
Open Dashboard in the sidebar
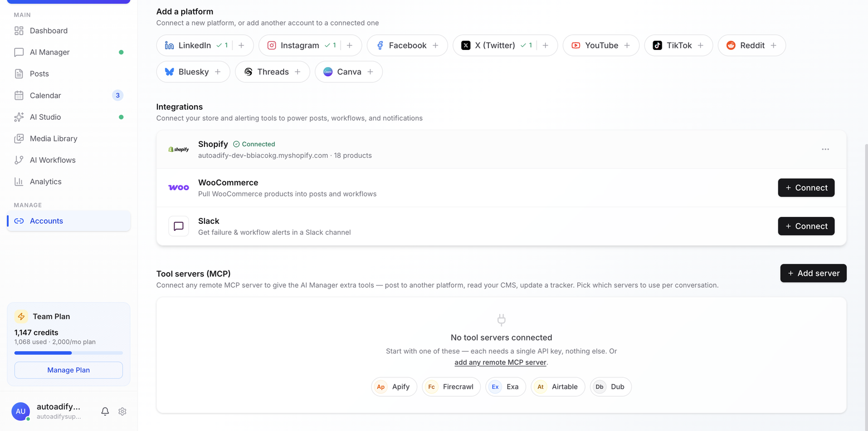click(x=68, y=31)
